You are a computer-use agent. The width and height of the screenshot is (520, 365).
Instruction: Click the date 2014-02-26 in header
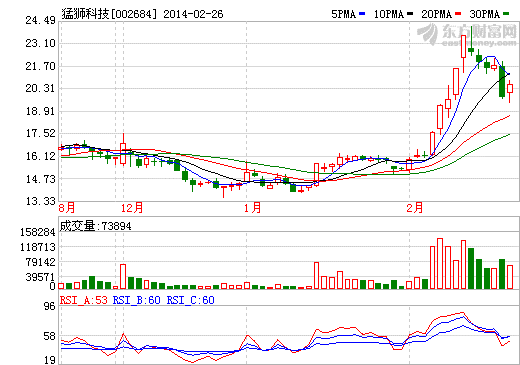pos(193,14)
